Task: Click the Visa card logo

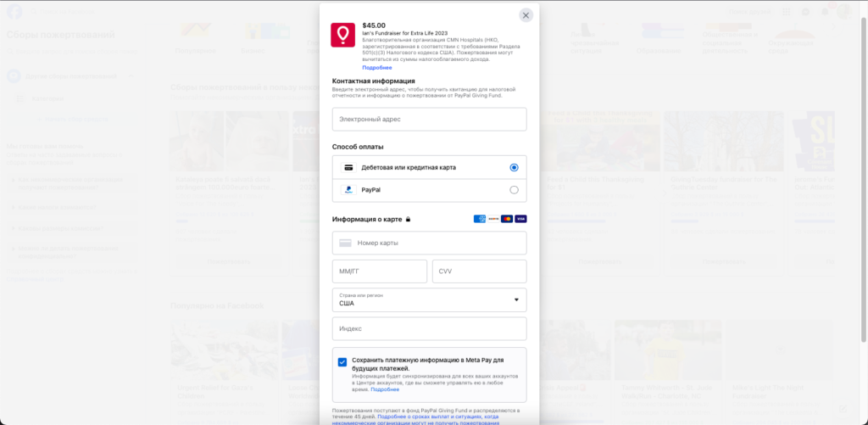Action: 520,219
